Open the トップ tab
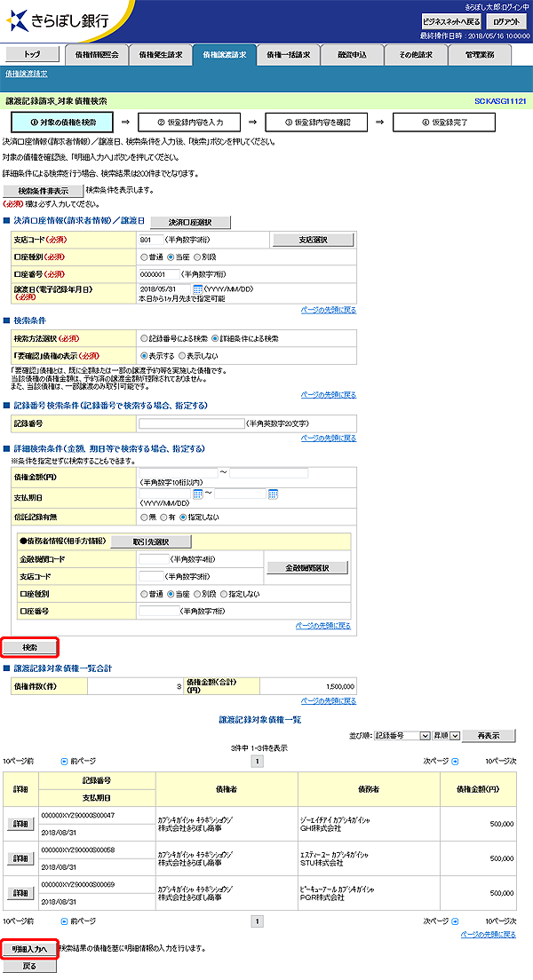 [x=32, y=54]
